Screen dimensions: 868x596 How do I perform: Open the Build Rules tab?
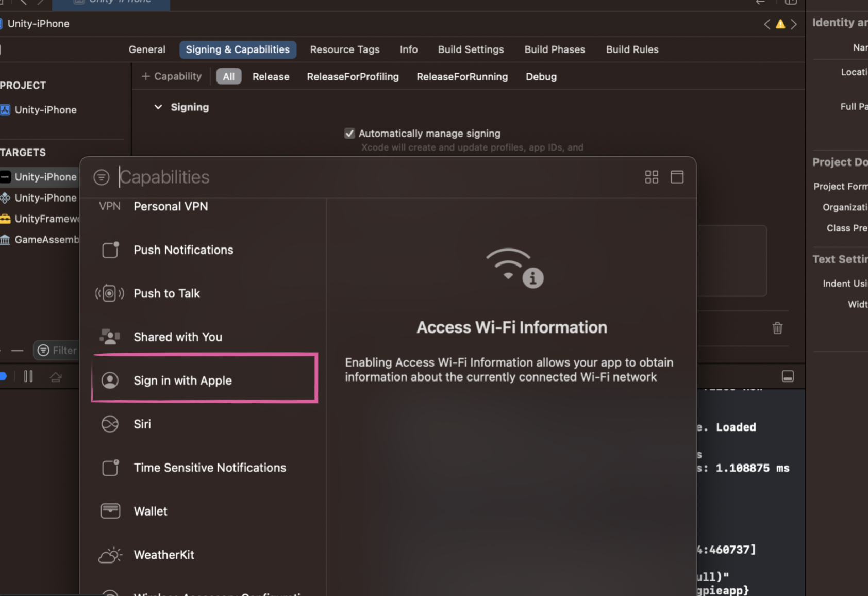tap(632, 49)
